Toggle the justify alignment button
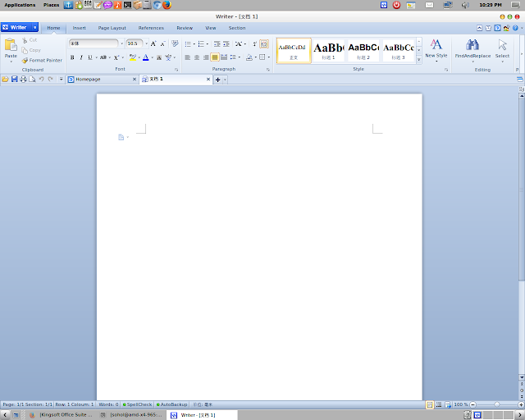The width and height of the screenshot is (525, 420). click(x=215, y=57)
